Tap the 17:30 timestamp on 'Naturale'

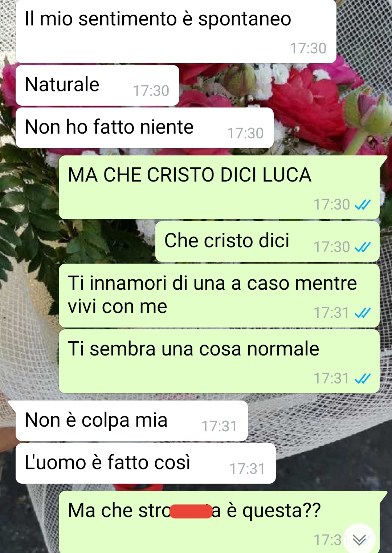(x=151, y=91)
